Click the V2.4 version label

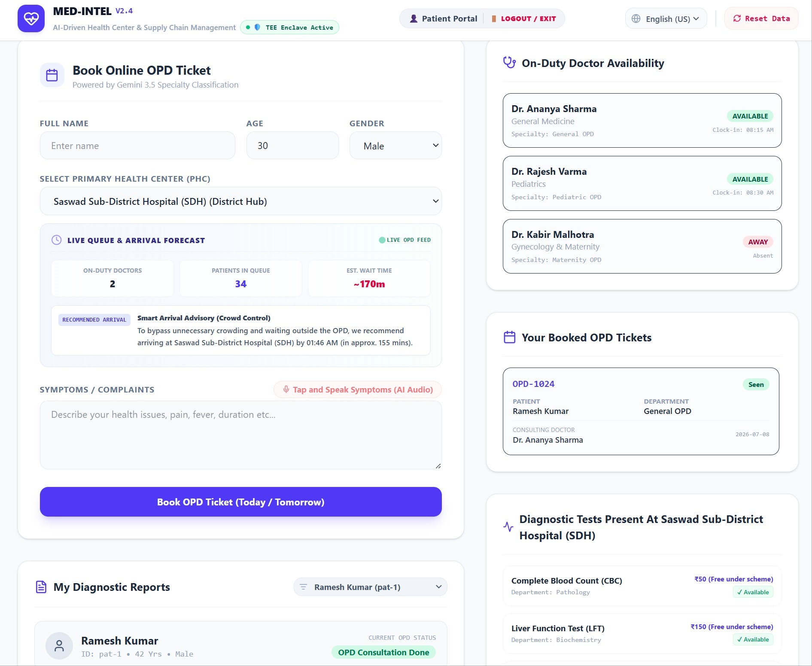click(124, 11)
